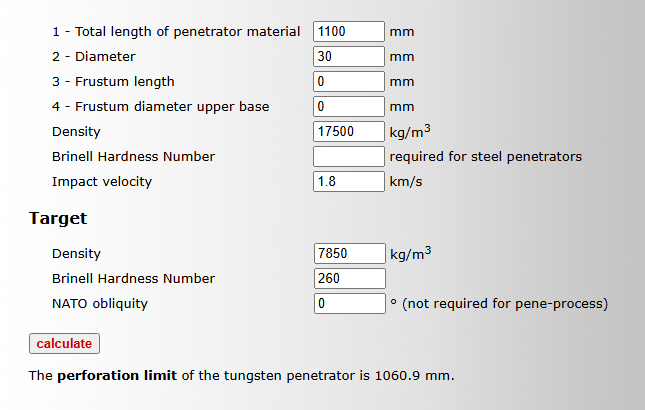Click the Target Density field showing 7850
This screenshot has height=410, width=645.
tap(349, 254)
